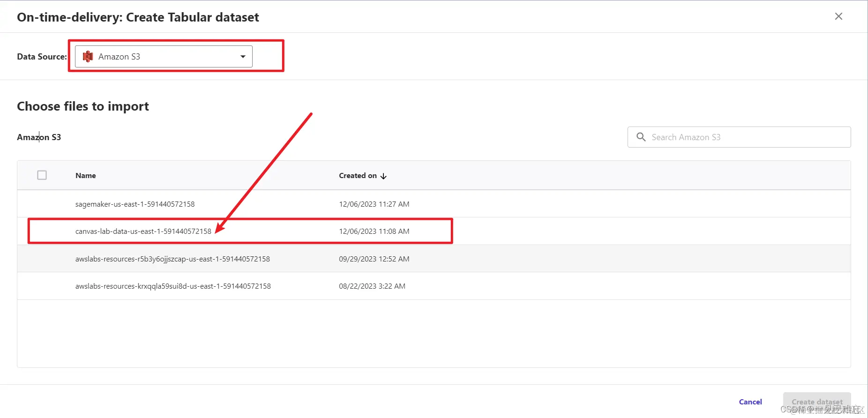The width and height of the screenshot is (868, 418).
Task: Click the Amazon S3 bucket icon
Action: coord(88,57)
